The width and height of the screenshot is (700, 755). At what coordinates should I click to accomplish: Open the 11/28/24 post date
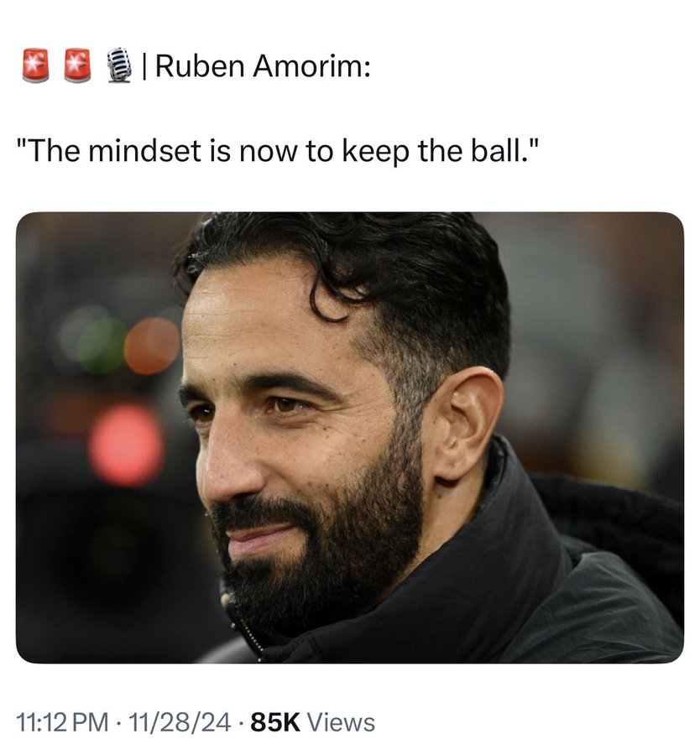tap(180, 722)
